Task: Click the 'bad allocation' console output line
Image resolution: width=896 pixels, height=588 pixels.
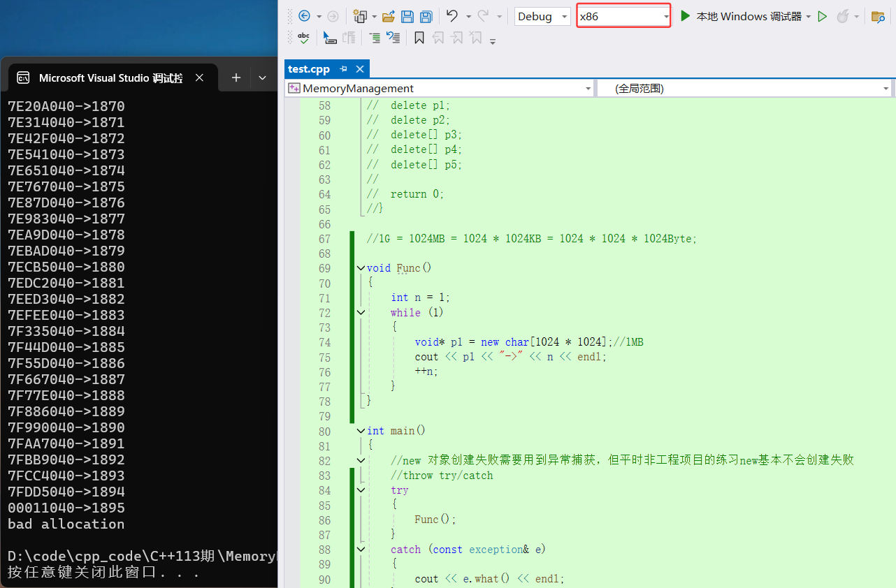Action: pos(66,524)
